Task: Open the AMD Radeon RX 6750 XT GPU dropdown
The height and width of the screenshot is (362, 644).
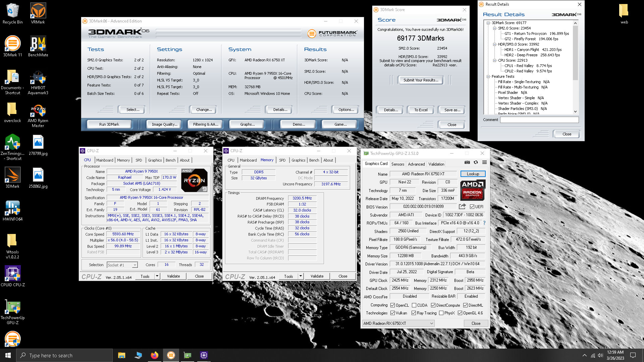Action: point(398,323)
